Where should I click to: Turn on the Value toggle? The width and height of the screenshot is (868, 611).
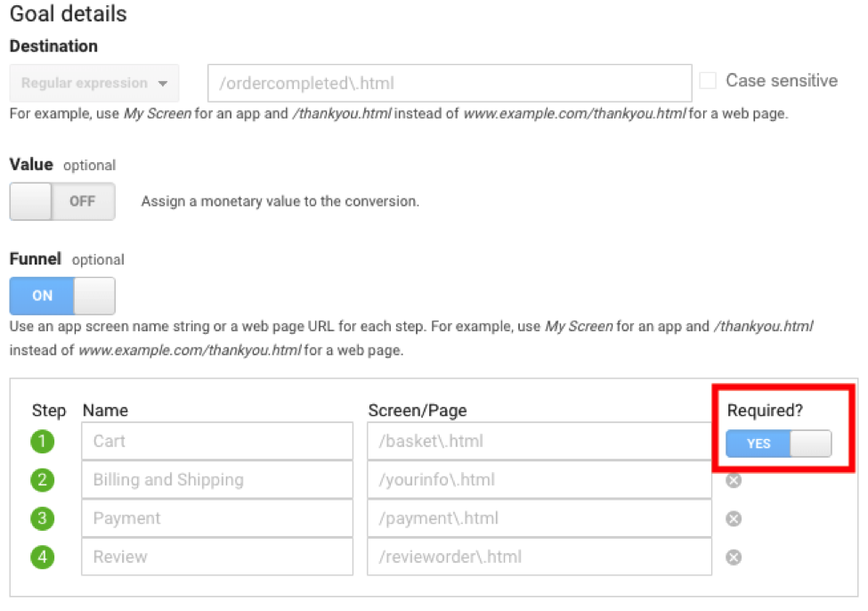pyautogui.click(x=62, y=201)
